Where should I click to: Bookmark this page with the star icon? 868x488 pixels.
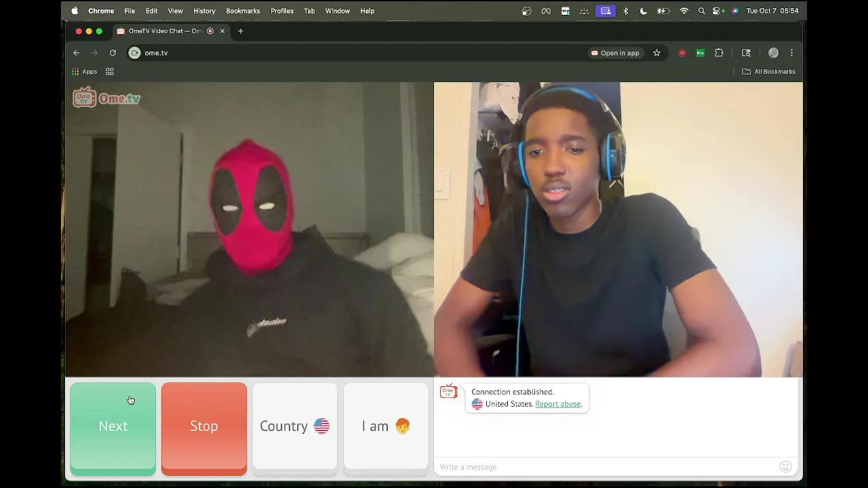[656, 53]
